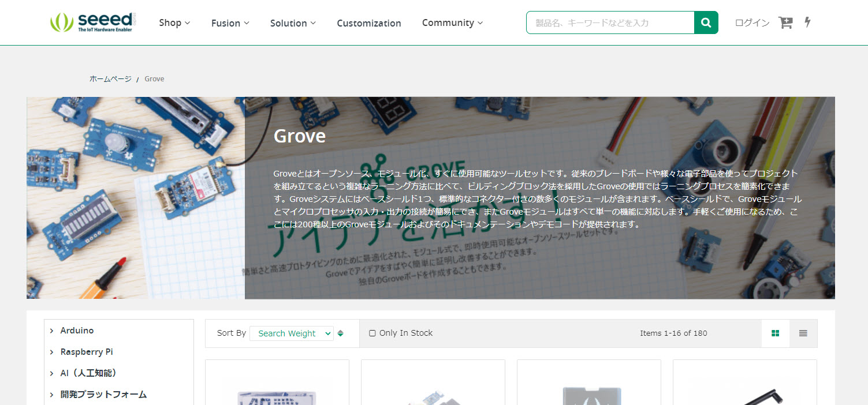
Task: Open the third product thumbnail card
Action: tap(589, 382)
